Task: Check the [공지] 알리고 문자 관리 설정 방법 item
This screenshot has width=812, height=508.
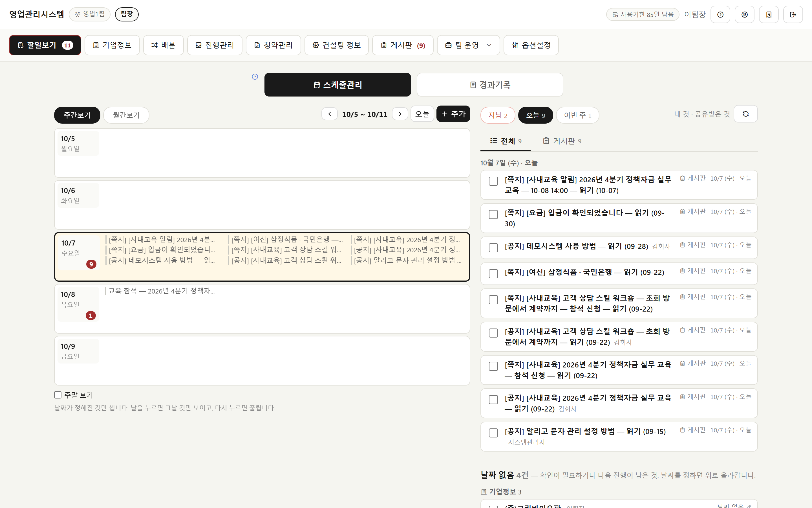Action: point(493,433)
